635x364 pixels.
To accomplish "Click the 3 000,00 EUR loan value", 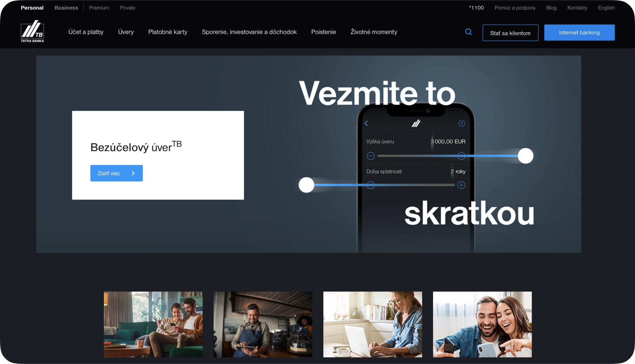I will pyautogui.click(x=448, y=141).
